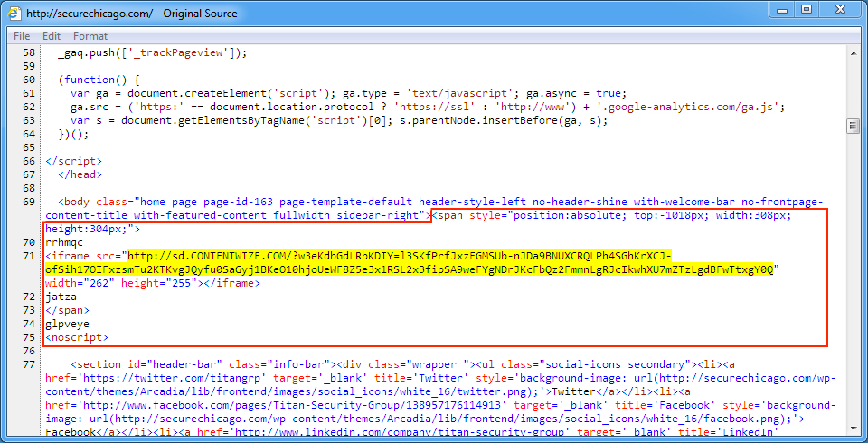Click the vertical scrollbar up arrow

[853, 52]
